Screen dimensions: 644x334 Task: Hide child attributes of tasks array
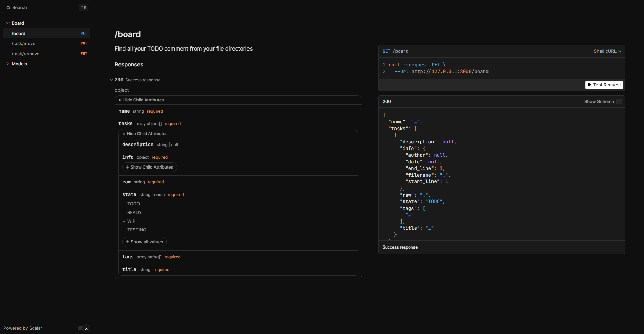point(145,134)
